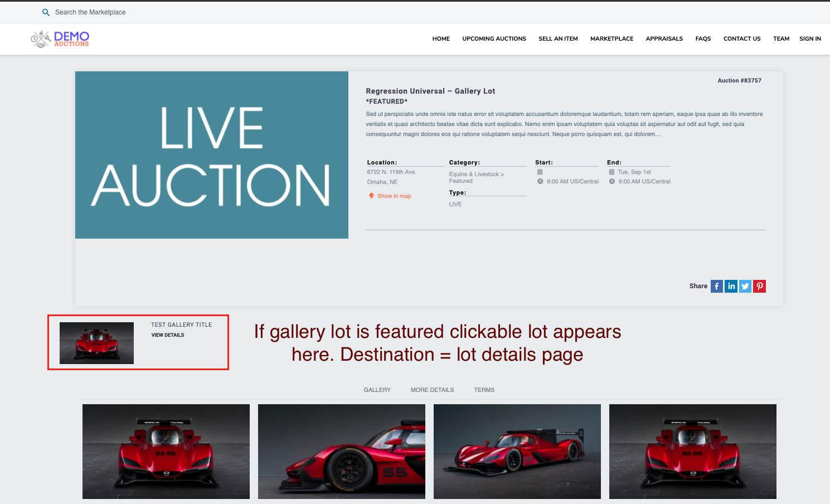
Task: Open second gallery photo, wheel close-up
Action: tap(342, 452)
